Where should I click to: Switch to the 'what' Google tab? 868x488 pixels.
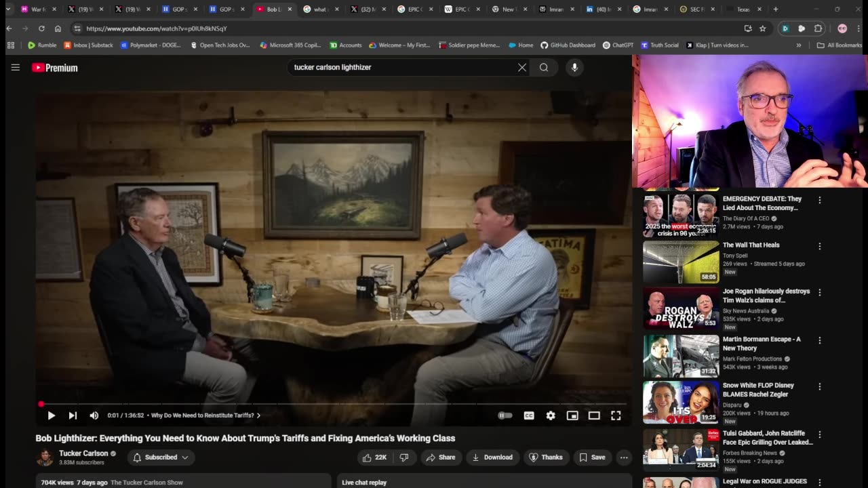319,9
